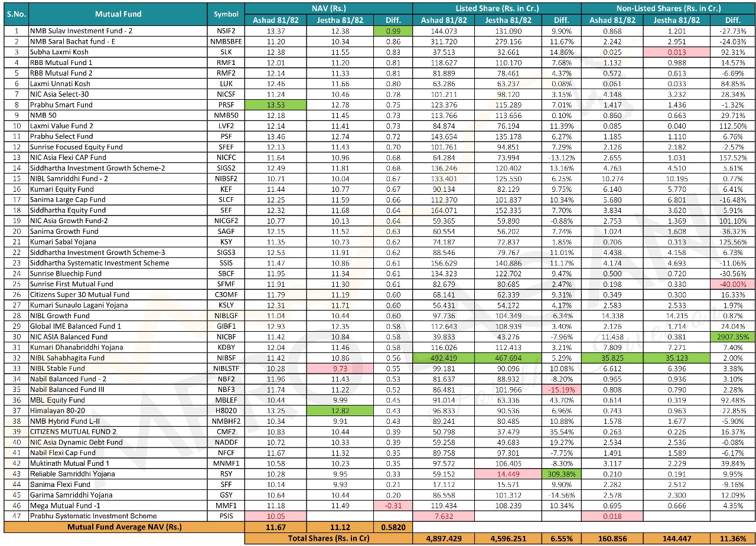Select 'Siddhartha Investment Growth Scheme-2' cell
The height and width of the screenshot is (546, 756).
point(118,168)
